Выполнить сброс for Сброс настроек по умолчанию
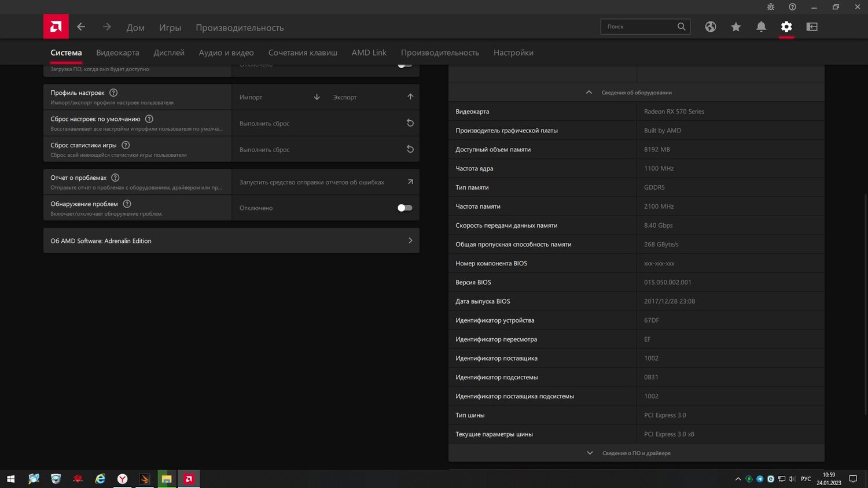The width and height of the screenshot is (868, 488). (325, 123)
